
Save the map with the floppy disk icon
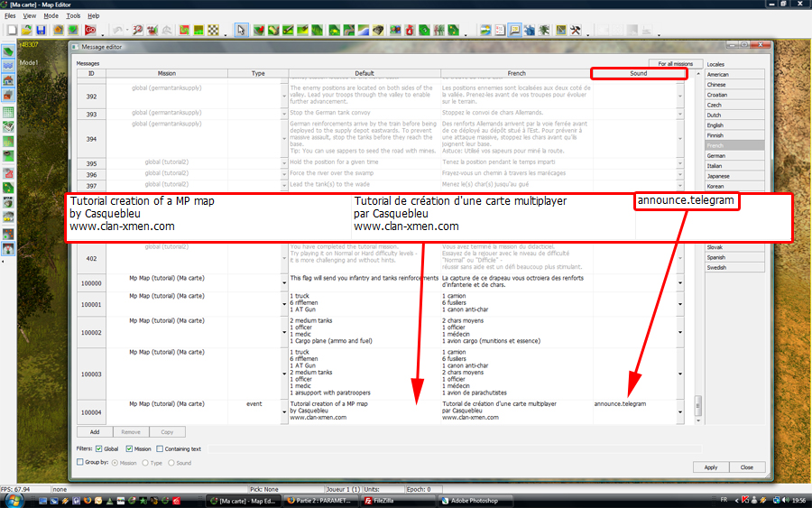point(41,30)
